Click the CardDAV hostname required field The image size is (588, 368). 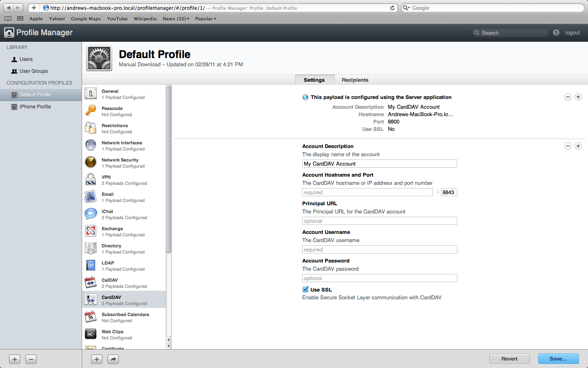click(367, 192)
